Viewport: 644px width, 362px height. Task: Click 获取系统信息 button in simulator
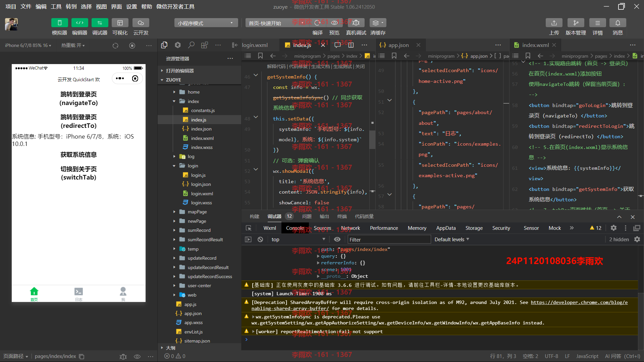click(x=78, y=155)
